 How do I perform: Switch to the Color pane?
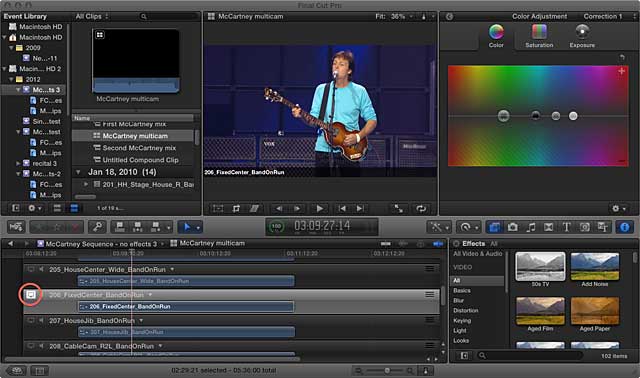(x=496, y=36)
